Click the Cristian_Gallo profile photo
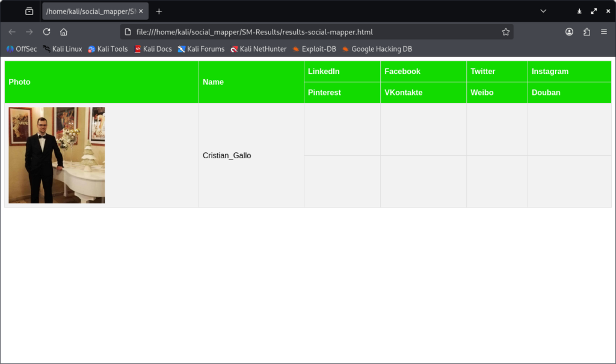 click(x=57, y=155)
